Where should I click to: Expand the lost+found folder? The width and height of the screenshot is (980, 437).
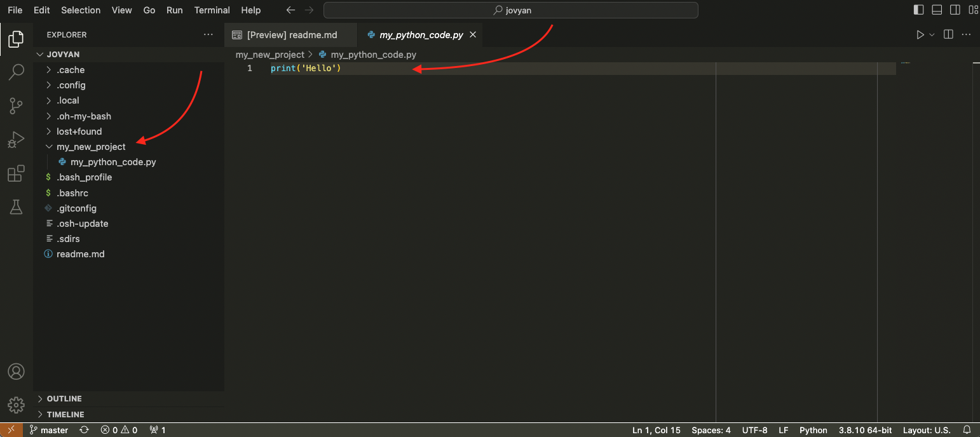click(x=129, y=131)
